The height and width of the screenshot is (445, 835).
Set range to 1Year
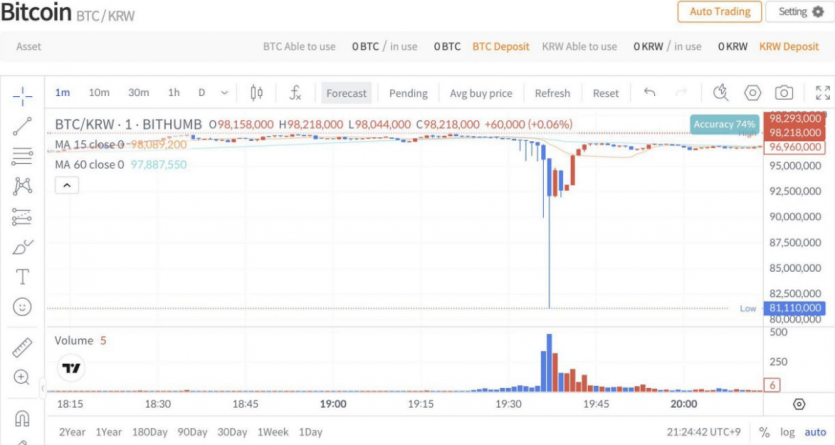point(109,432)
